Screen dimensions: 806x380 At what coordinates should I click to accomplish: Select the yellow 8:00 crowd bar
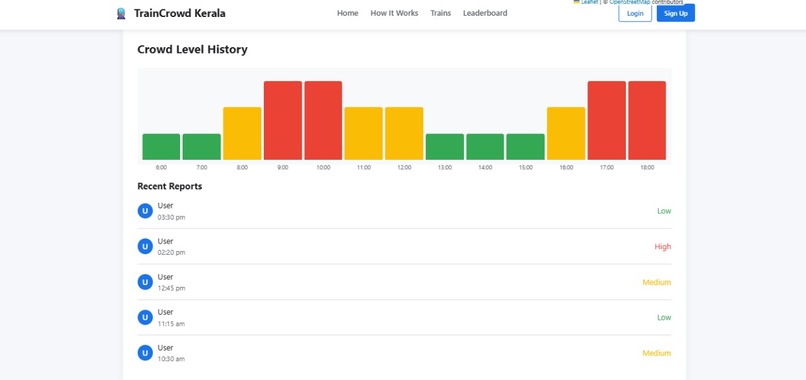tap(242, 133)
